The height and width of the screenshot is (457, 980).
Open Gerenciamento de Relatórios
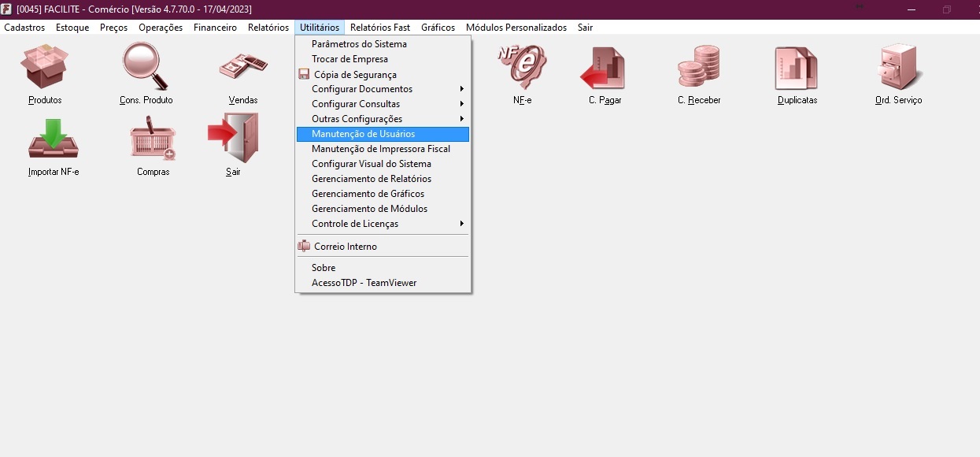(x=383, y=179)
